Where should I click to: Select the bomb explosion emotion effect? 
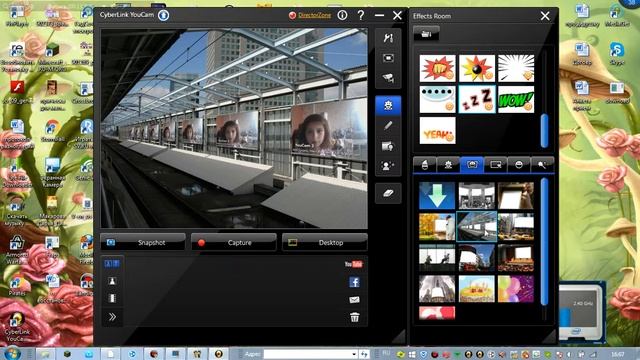click(476, 68)
